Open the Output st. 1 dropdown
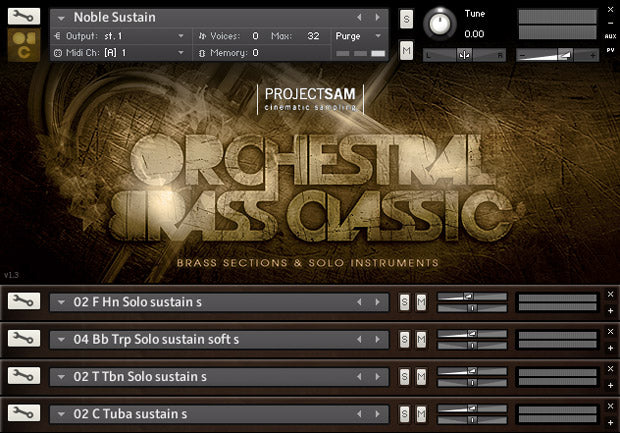Image resolution: width=620 pixels, height=433 pixels. pos(181,36)
